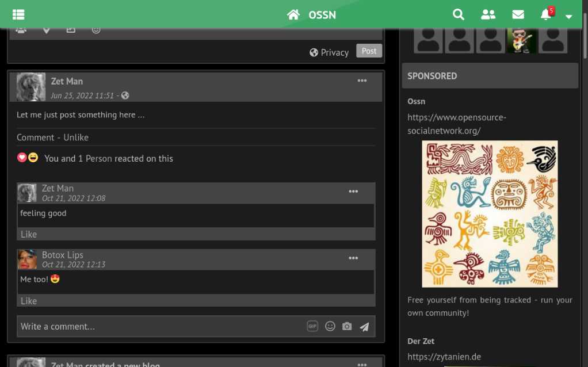The image size is (588, 367).
Task: Open the notifications bell icon
Action: pyautogui.click(x=545, y=14)
